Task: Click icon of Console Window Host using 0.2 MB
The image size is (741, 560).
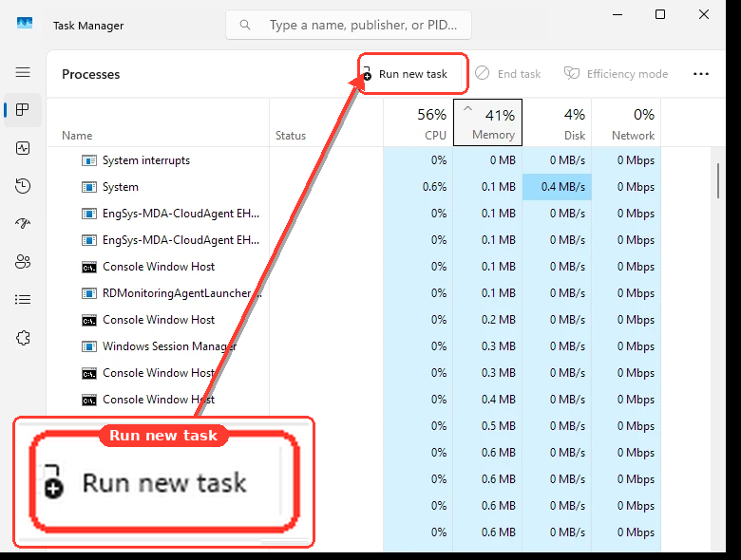Action: click(x=89, y=320)
